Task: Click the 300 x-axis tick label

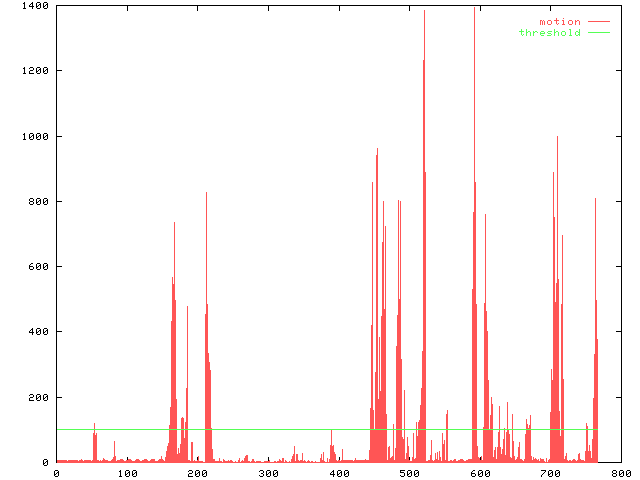Action: pyautogui.click(x=268, y=473)
